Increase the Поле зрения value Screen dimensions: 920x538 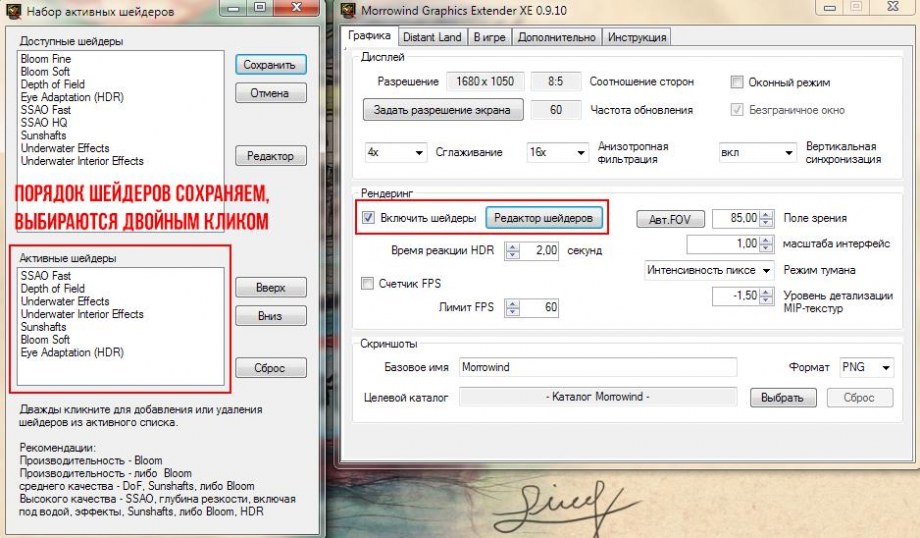tap(766, 215)
